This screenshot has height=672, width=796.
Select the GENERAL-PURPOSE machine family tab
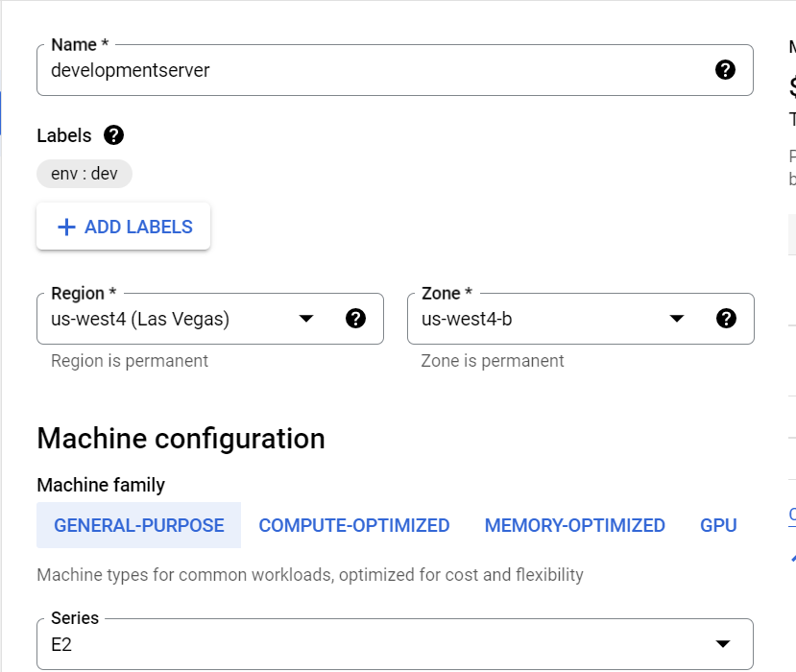[138, 525]
